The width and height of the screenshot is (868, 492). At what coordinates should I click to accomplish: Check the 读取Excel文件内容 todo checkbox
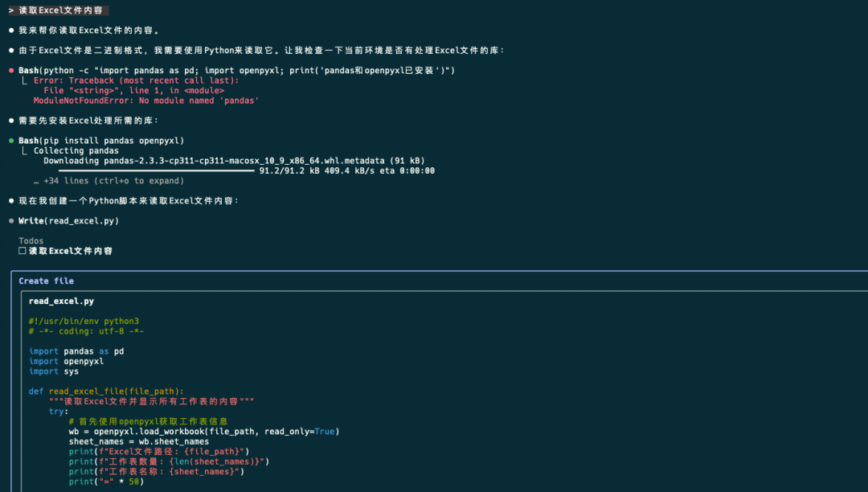pyautogui.click(x=23, y=251)
